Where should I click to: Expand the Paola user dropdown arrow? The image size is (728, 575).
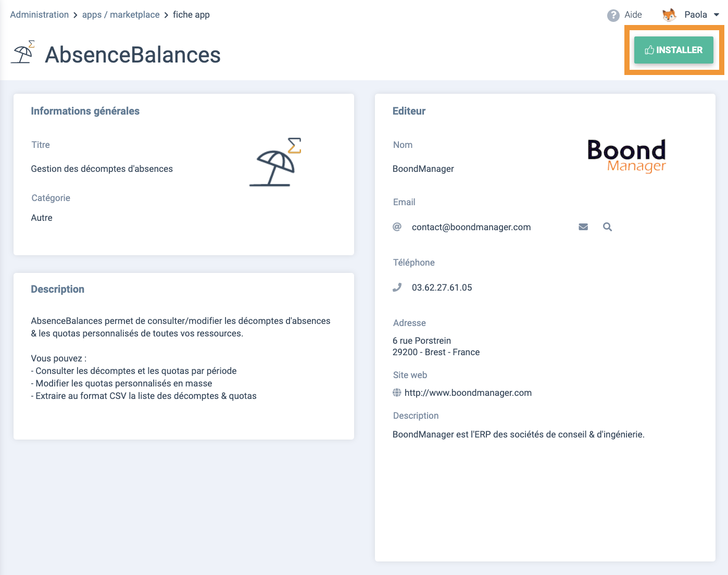pyautogui.click(x=717, y=15)
